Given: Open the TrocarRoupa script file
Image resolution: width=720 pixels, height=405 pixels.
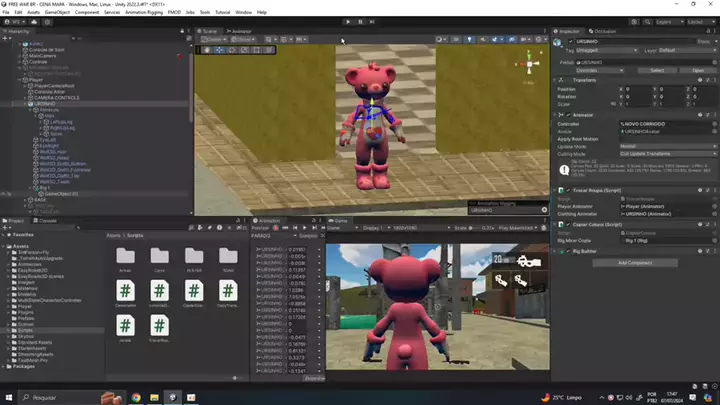Looking at the screenshot, I should (160, 326).
